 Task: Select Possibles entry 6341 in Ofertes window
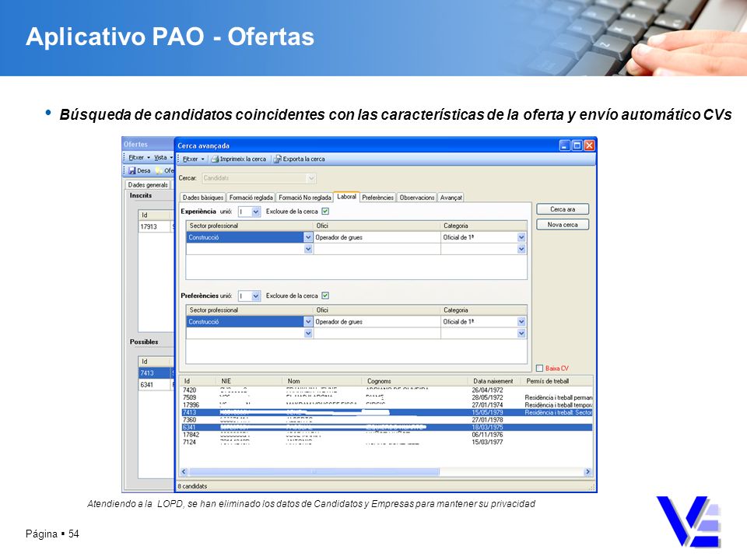156,385
